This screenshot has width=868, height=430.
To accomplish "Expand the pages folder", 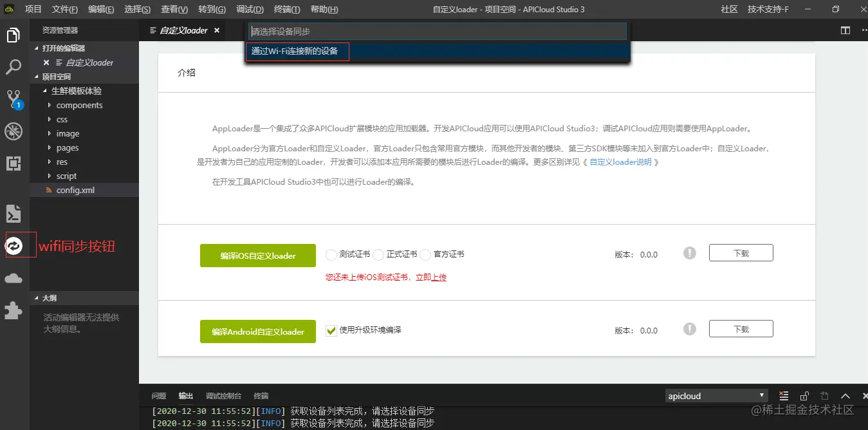I will (50, 147).
